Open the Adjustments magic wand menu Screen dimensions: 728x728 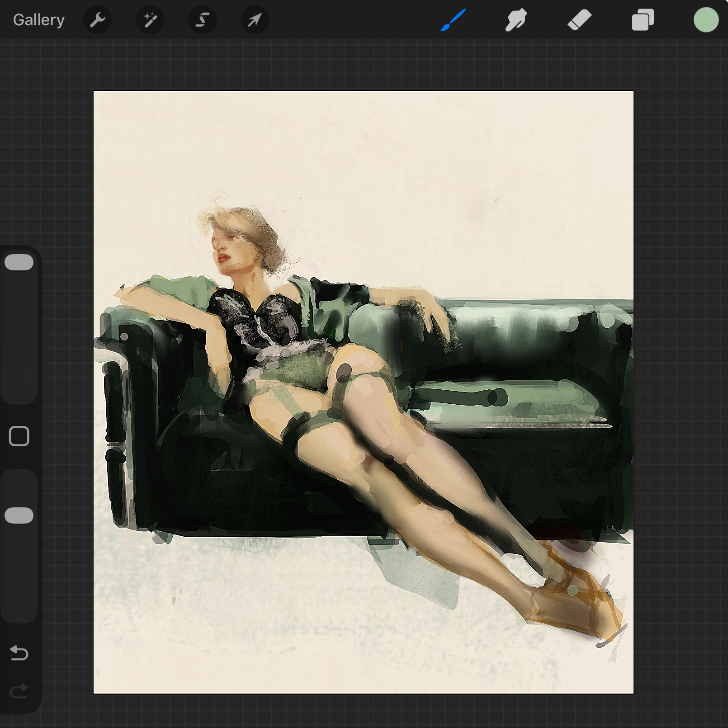point(150,20)
